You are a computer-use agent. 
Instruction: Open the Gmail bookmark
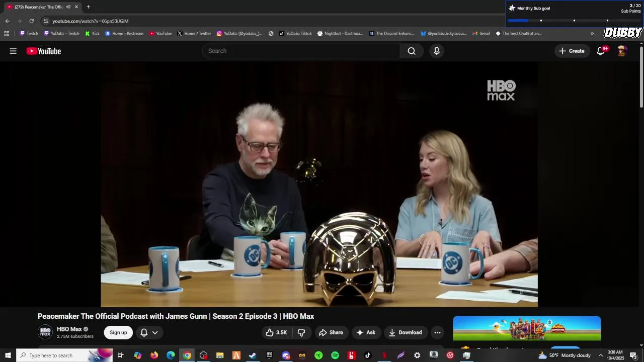tap(481, 34)
